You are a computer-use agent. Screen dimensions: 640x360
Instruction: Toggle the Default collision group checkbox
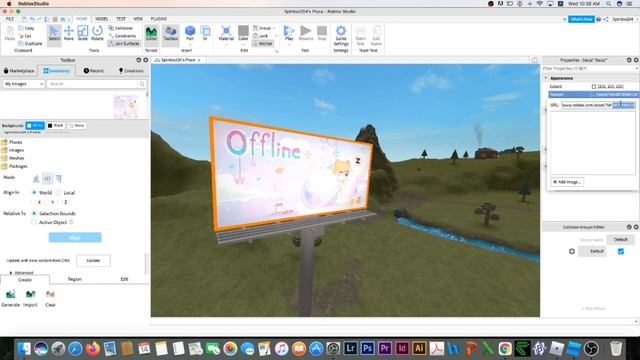[x=621, y=251]
